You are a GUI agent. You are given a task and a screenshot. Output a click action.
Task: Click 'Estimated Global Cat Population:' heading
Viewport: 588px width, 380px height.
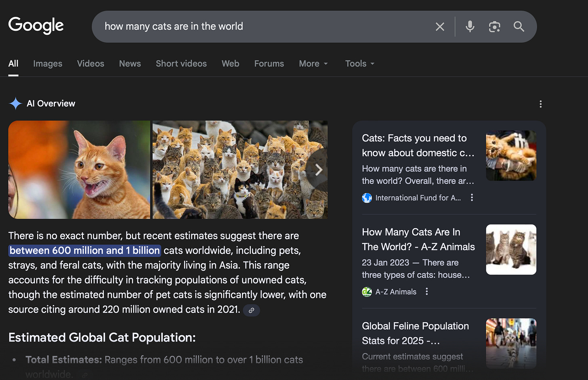point(102,338)
